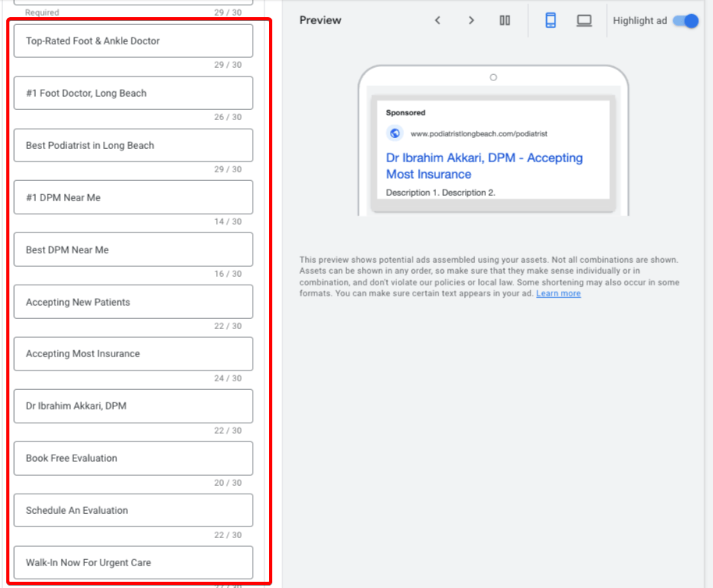Switch to mobile preview
The width and height of the screenshot is (713, 588).
pos(551,21)
